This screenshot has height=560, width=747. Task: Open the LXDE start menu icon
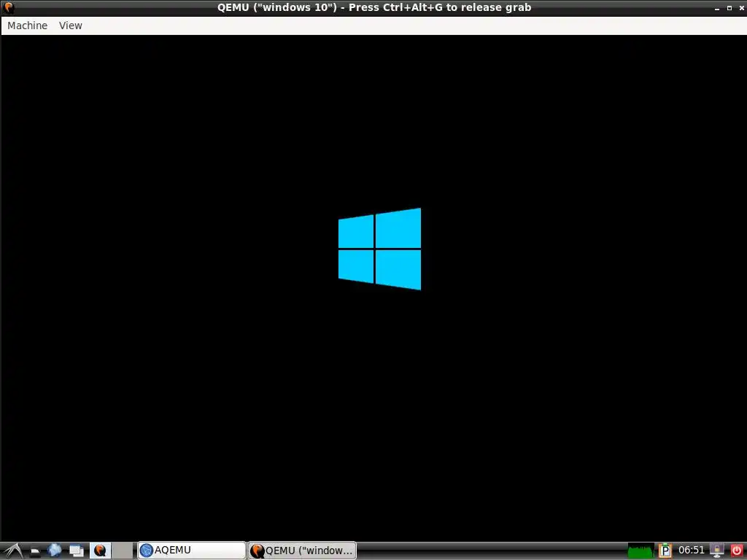(x=12, y=551)
